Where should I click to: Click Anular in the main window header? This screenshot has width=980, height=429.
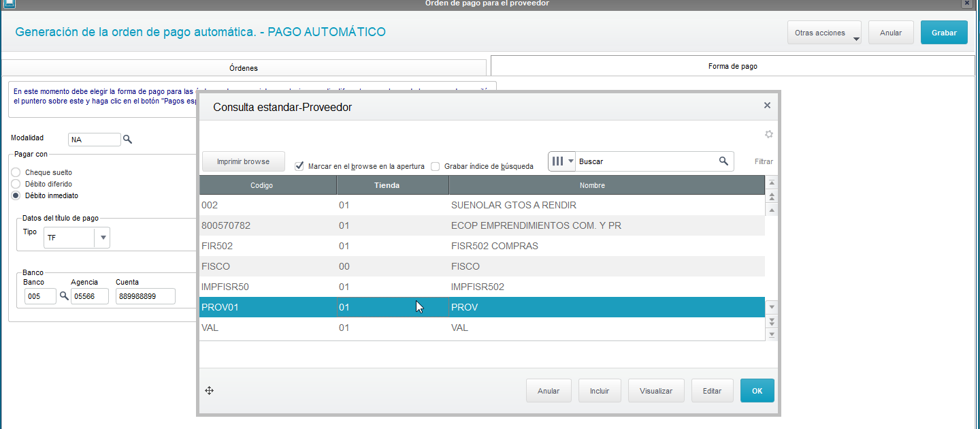point(891,33)
